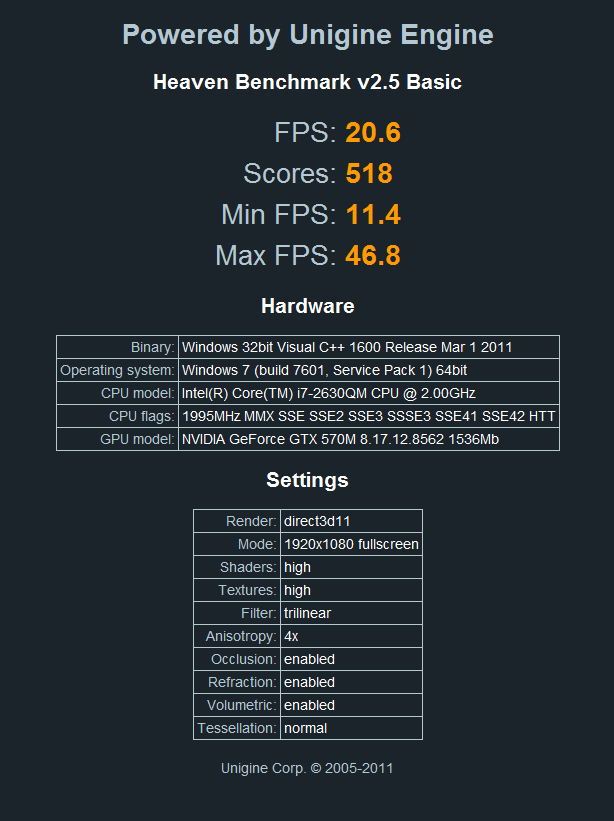Select the Mode 1920x1080 fullscreen cell

point(351,545)
